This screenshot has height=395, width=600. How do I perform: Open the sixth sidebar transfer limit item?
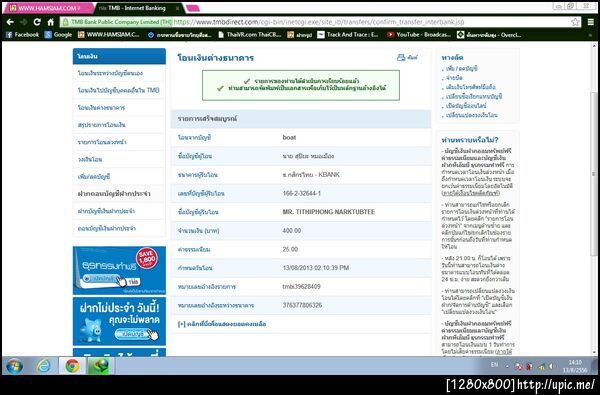point(119,159)
